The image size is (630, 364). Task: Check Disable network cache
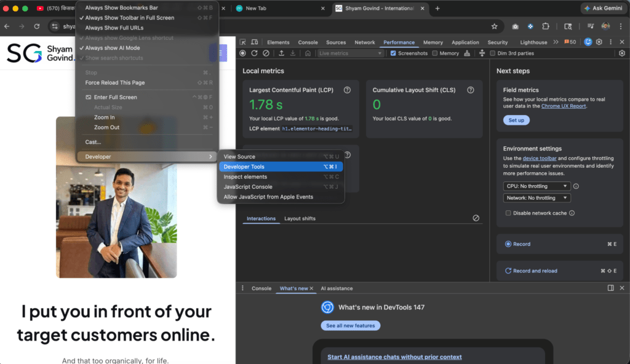[x=508, y=213]
